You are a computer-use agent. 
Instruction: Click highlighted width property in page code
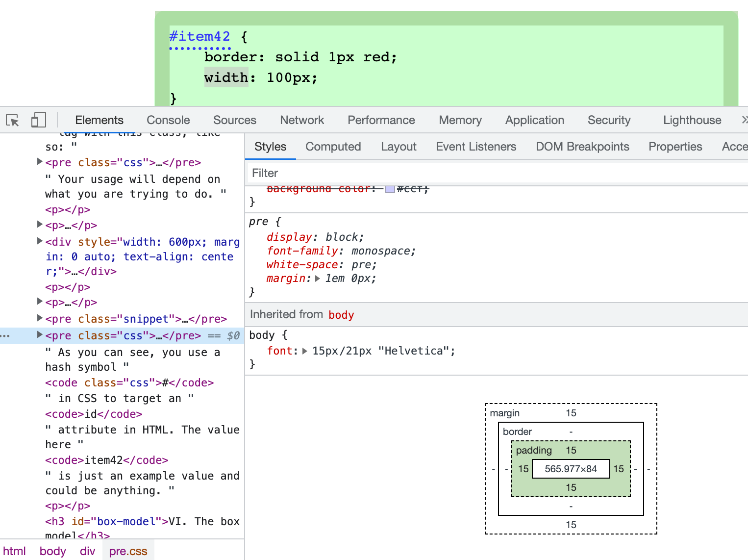[x=226, y=77]
